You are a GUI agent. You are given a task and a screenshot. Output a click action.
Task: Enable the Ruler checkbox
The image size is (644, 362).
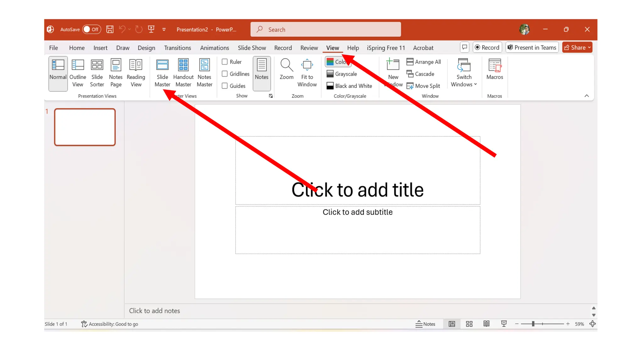(225, 62)
